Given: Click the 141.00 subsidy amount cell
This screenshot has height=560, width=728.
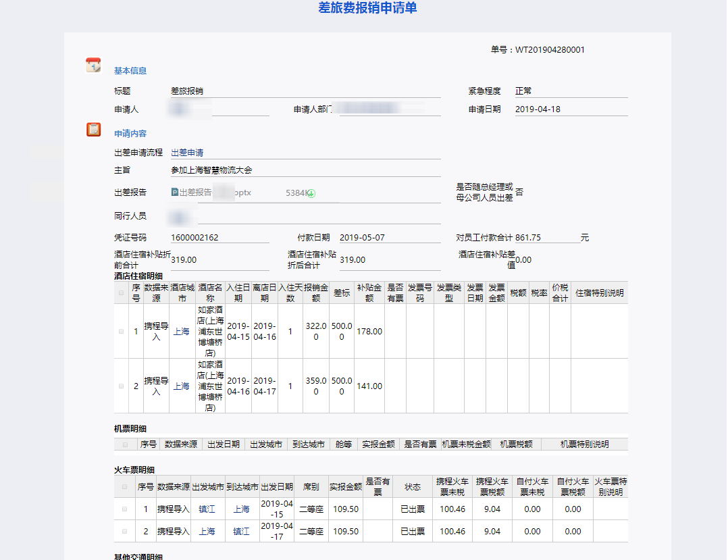Looking at the screenshot, I should (x=369, y=386).
